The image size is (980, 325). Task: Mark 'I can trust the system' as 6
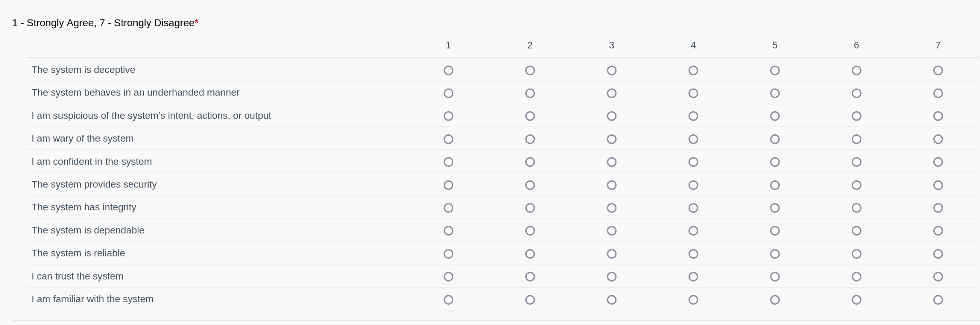[x=856, y=277]
